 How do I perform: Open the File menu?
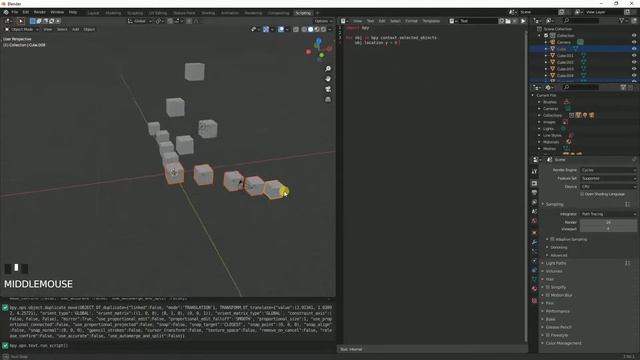[x=15, y=12]
